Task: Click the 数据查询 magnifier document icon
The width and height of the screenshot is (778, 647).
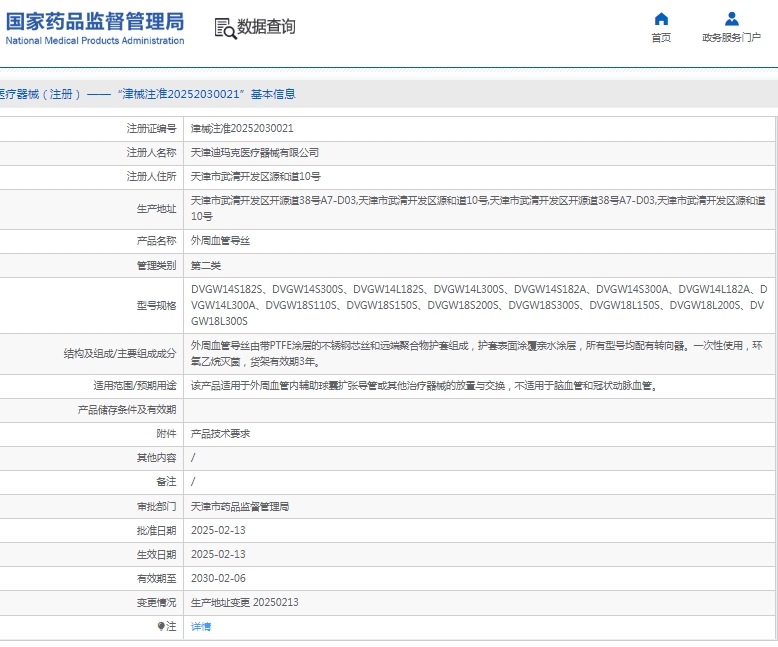Action: (225, 28)
